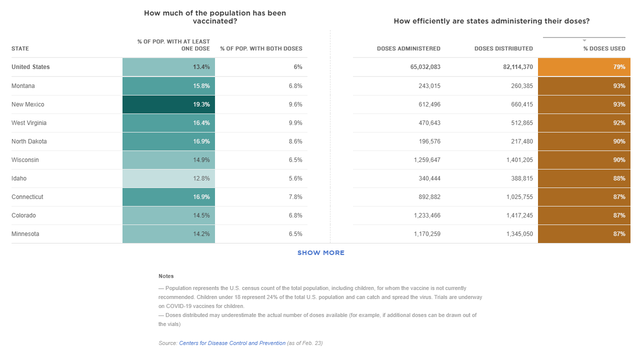This screenshot has height=357, width=644.
Task: Select the United States row label
Action: tap(31, 67)
